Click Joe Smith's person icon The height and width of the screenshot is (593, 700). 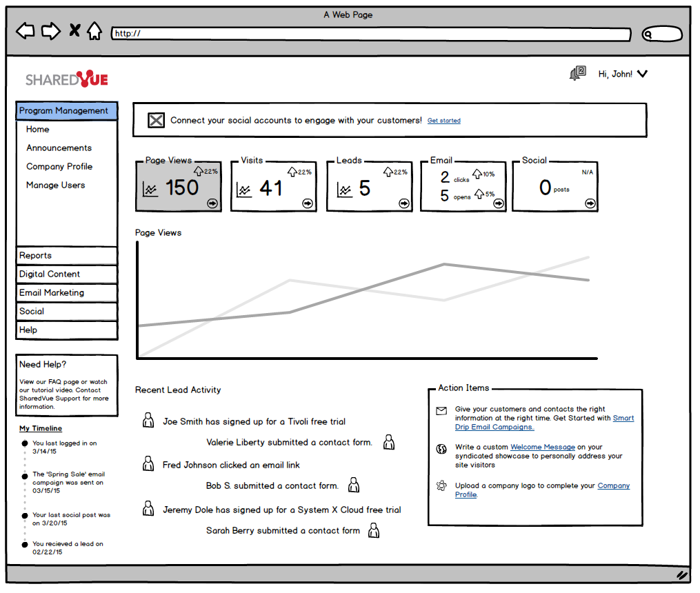[148, 420]
